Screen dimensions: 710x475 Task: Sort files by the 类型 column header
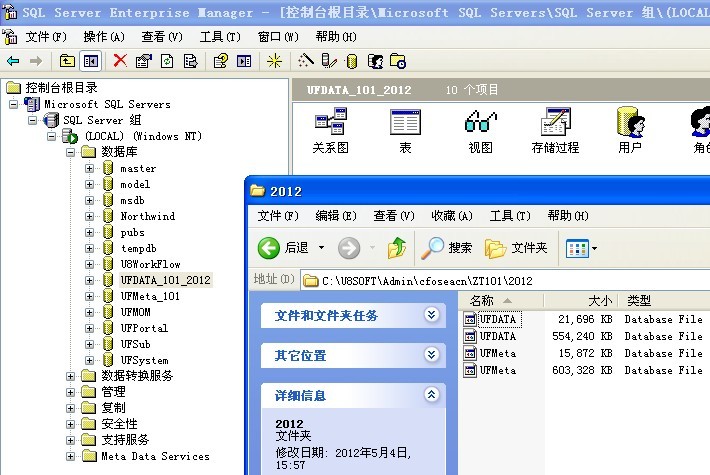(x=664, y=301)
